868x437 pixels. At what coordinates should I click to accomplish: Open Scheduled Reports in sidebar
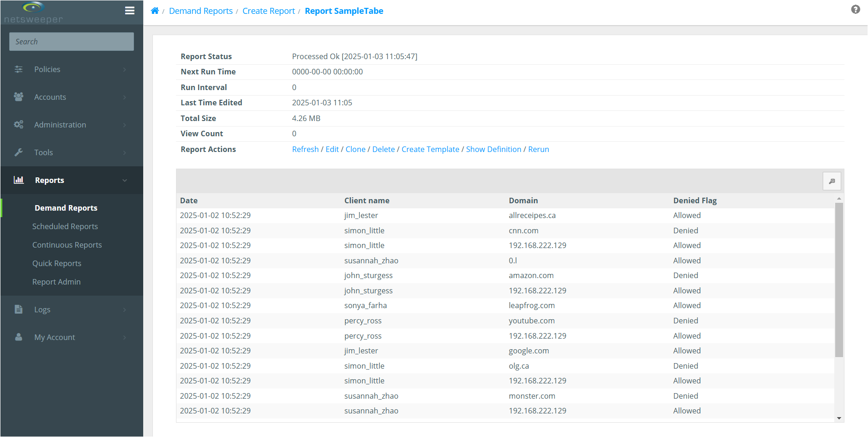(x=65, y=226)
